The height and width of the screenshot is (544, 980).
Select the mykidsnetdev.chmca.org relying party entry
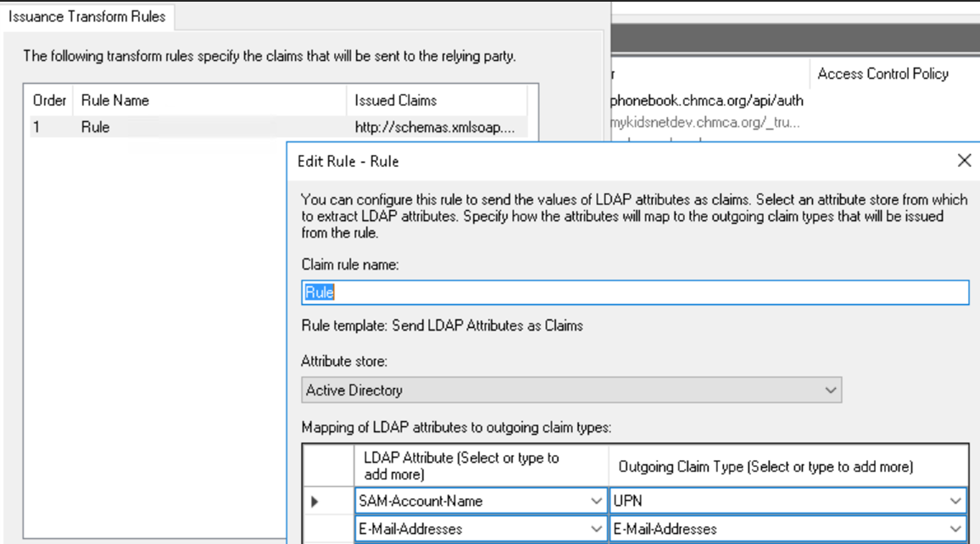point(678,120)
